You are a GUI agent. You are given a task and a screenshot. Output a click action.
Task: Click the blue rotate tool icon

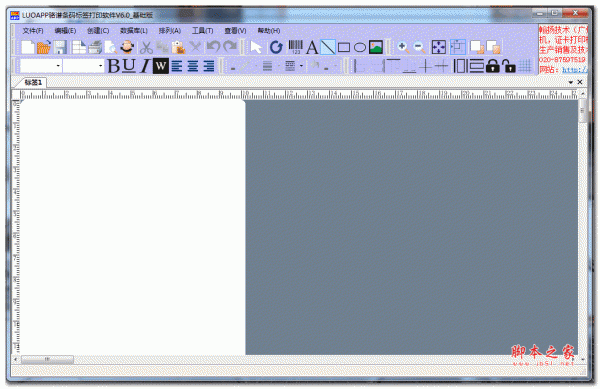coord(276,47)
